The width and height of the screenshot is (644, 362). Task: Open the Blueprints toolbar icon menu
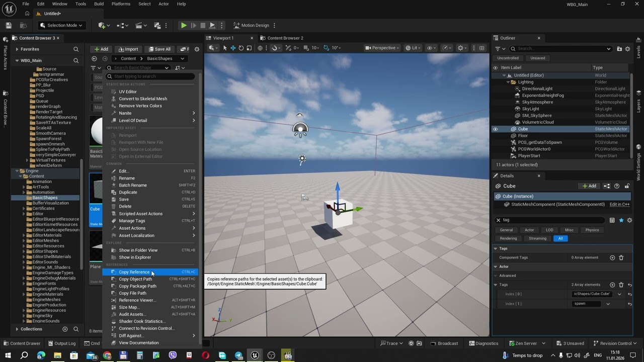tap(122, 25)
